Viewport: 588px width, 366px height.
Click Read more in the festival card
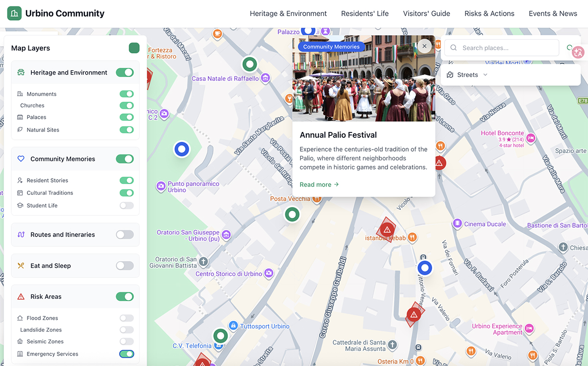click(x=319, y=184)
